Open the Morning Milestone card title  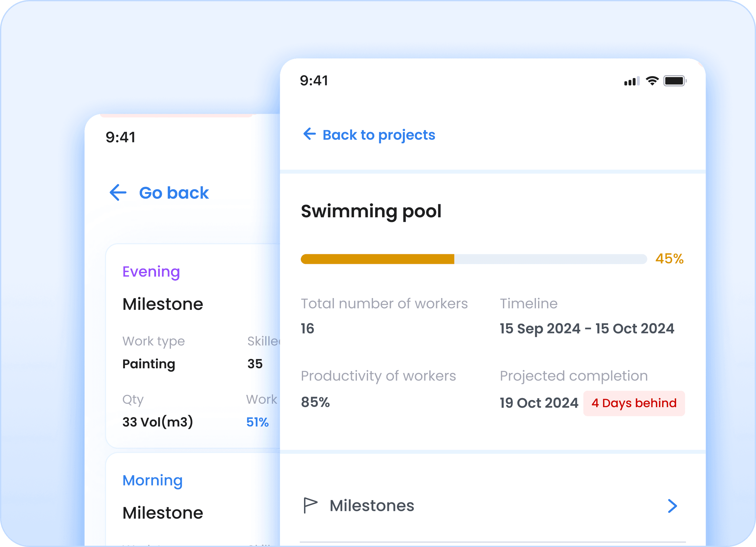pyautogui.click(x=163, y=513)
